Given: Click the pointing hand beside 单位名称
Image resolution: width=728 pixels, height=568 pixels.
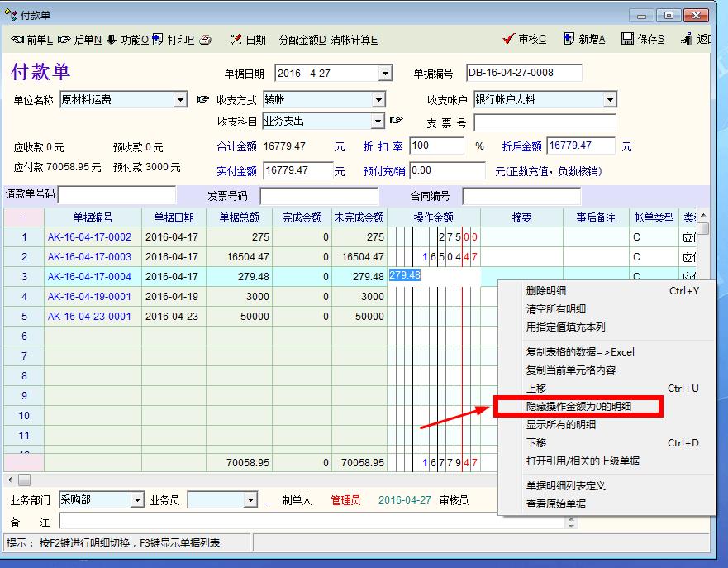Looking at the screenshot, I should pyautogui.click(x=203, y=100).
